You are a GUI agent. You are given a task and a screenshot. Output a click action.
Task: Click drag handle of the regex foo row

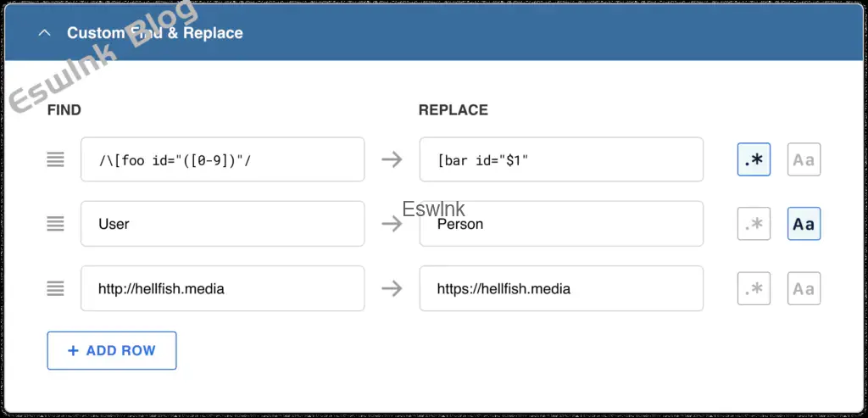click(x=56, y=159)
